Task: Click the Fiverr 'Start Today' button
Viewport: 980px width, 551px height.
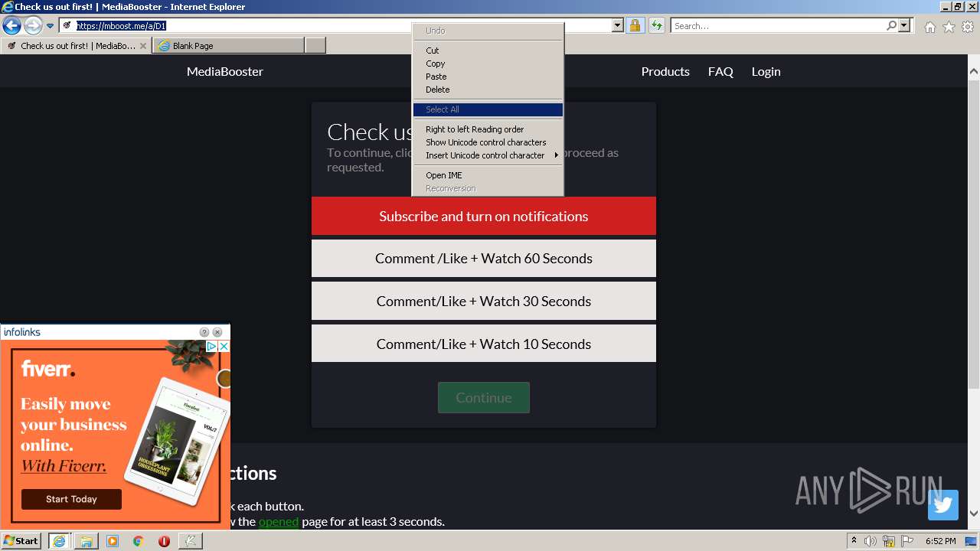Action: 71,499
